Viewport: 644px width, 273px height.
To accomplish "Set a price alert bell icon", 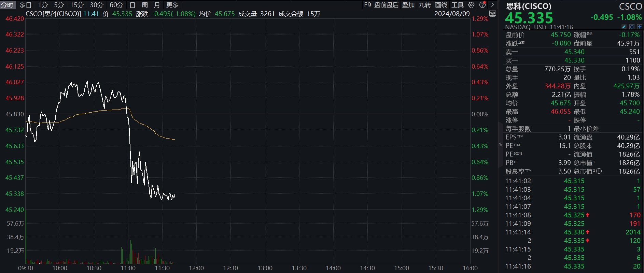I will (x=632, y=27).
